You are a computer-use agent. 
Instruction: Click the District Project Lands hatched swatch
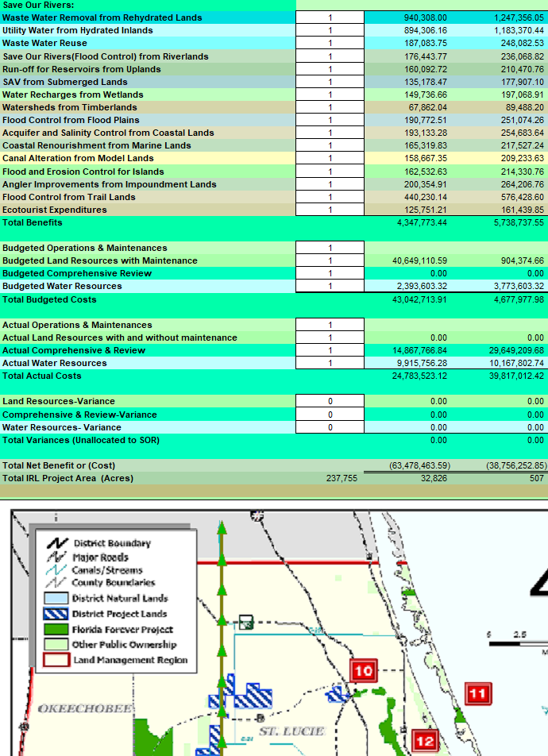click(56, 614)
